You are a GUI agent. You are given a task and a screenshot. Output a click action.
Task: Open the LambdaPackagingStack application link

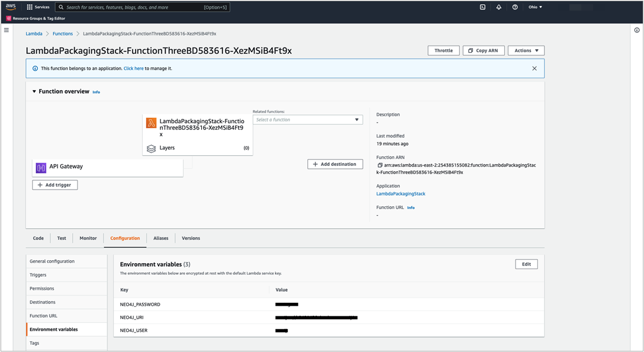tap(401, 194)
